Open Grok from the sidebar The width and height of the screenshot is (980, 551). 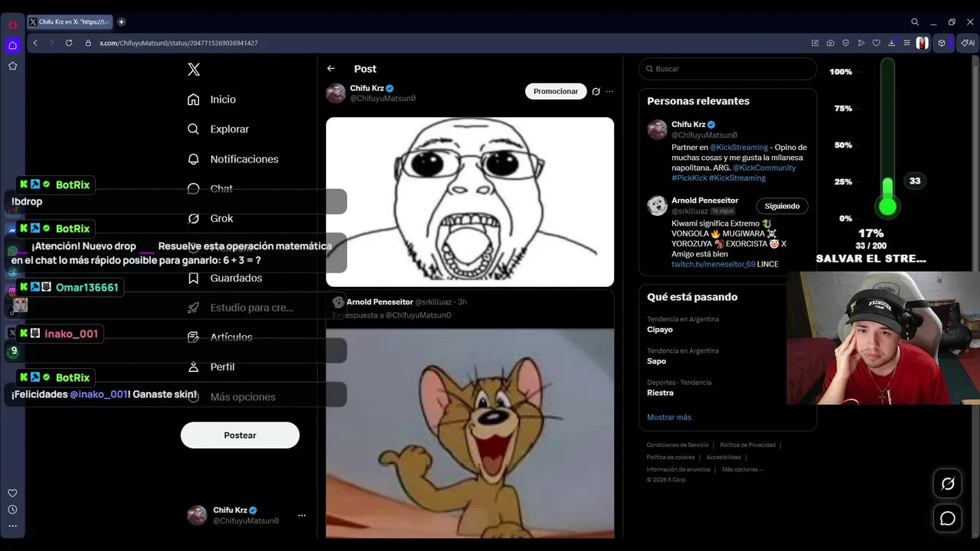click(x=211, y=218)
